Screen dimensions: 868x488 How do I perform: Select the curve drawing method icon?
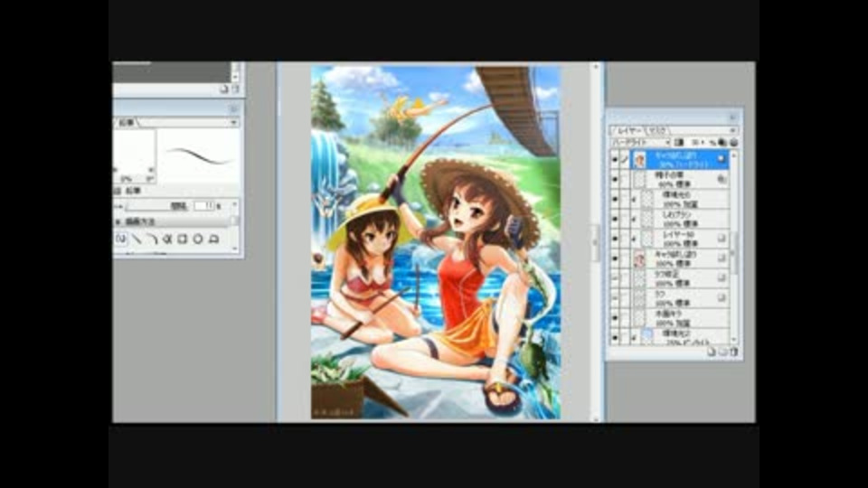[x=152, y=239]
